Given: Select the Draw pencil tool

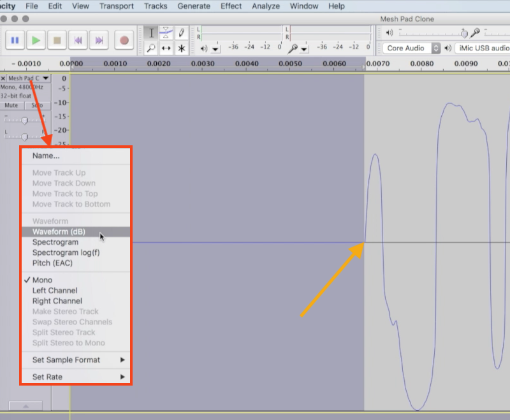Looking at the screenshot, I should 182,33.
